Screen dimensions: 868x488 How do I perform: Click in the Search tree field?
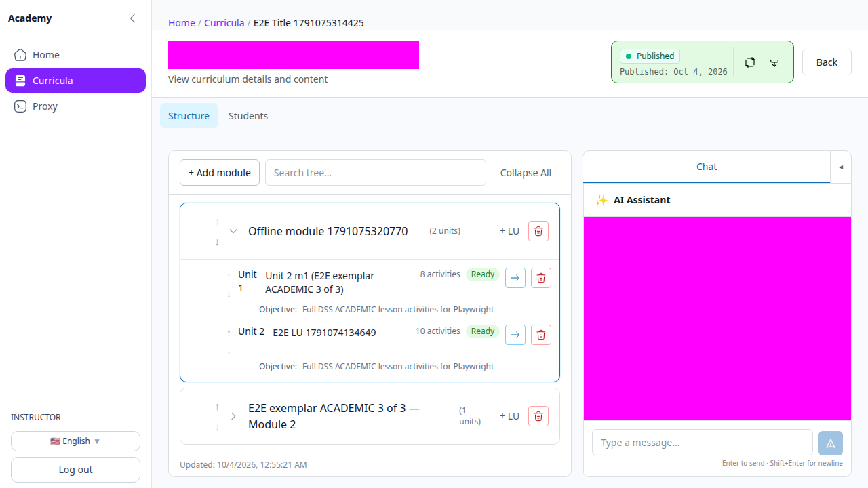tap(376, 173)
